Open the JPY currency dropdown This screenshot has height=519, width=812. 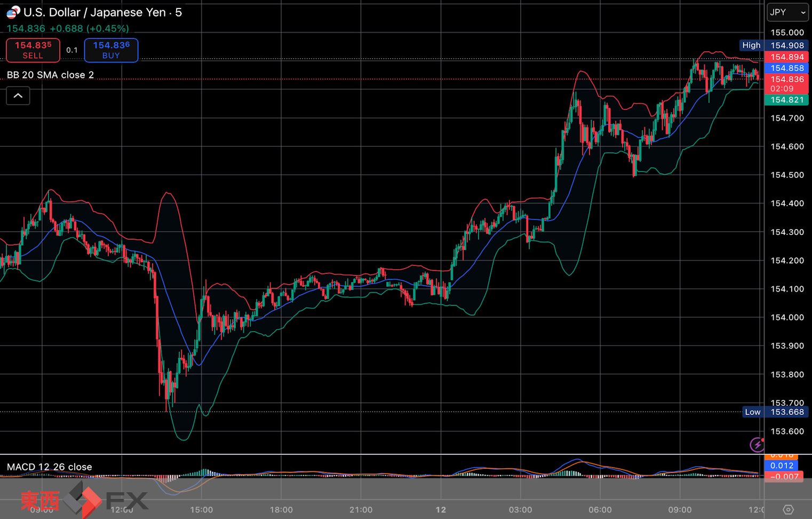click(787, 12)
